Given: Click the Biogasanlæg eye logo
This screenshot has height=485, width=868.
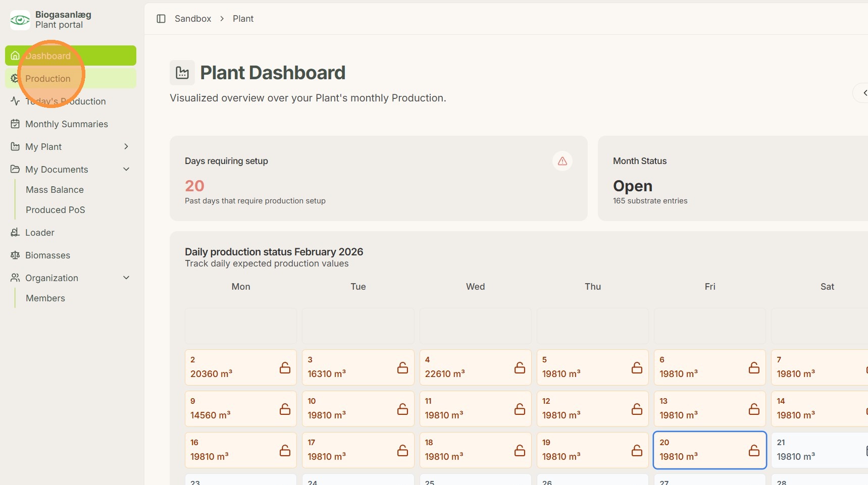Looking at the screenshot, I should (20, 20).
